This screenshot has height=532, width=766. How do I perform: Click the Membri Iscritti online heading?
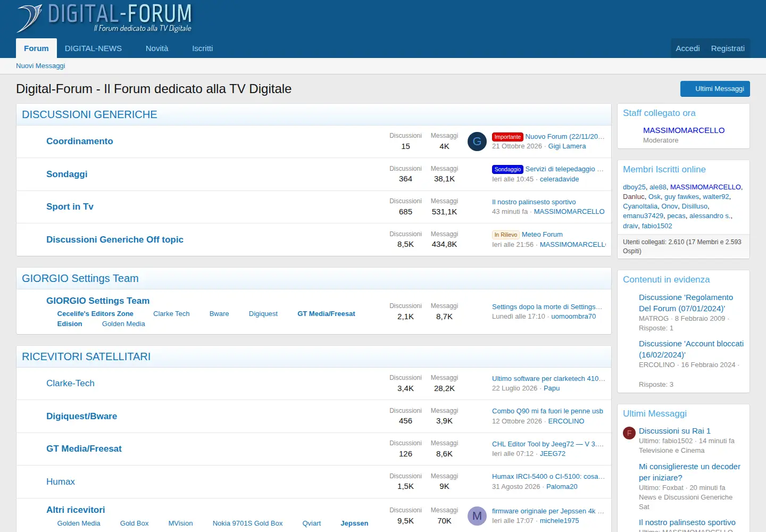tap(664, 169)
